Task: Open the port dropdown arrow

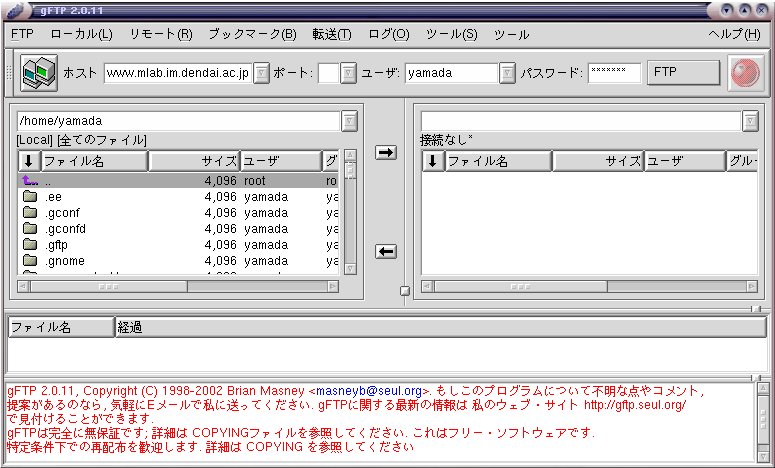Action: pos(348,73)
